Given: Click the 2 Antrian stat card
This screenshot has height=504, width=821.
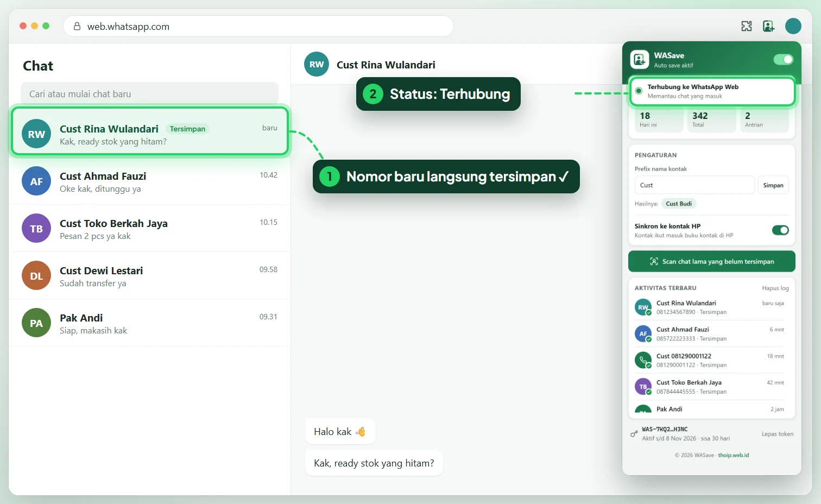Looking at the screenshot, I should pyautogui.click(x=764, y=120).
